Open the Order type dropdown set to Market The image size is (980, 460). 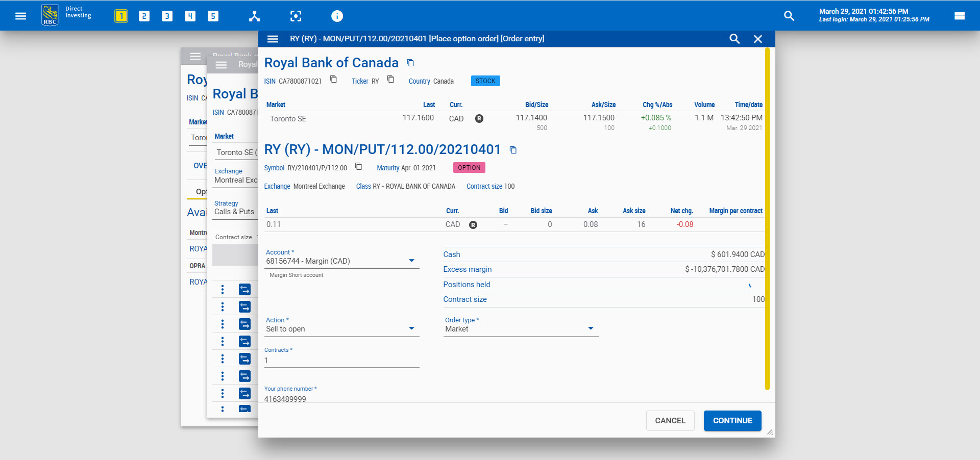coord(591,328)
